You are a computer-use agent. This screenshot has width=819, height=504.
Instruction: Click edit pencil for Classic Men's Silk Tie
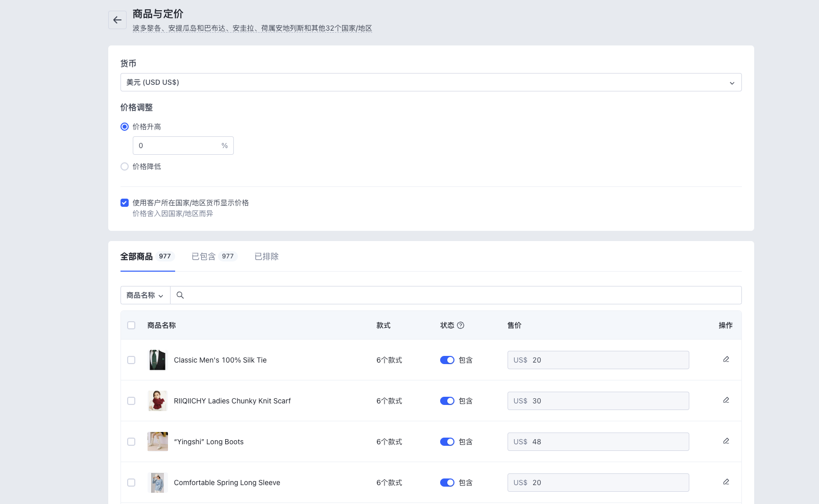726,359
